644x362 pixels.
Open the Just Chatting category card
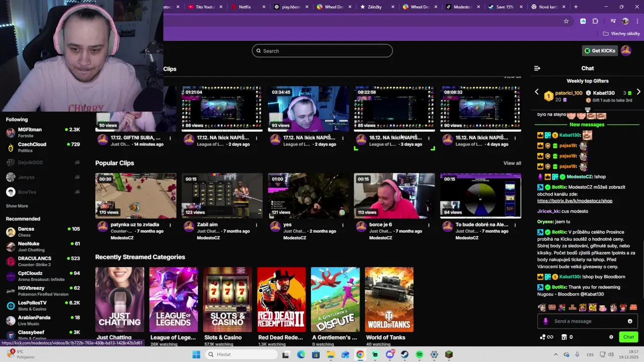[120, 300]
